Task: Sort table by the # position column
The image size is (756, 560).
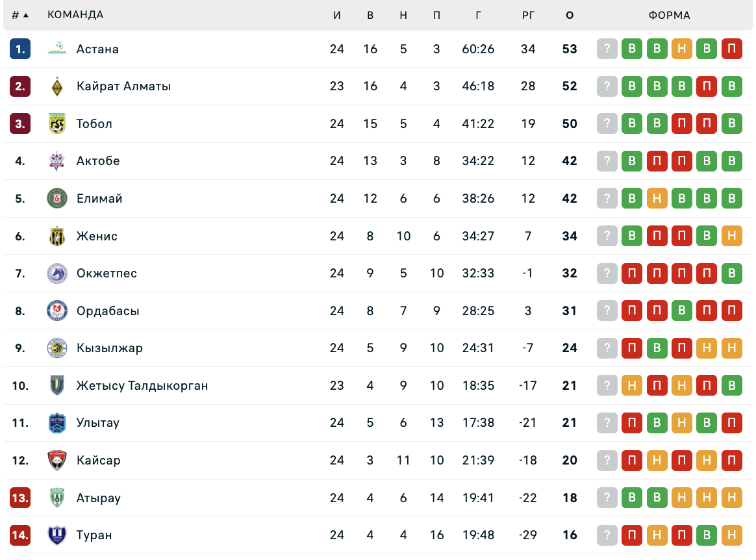Action: 20,15
